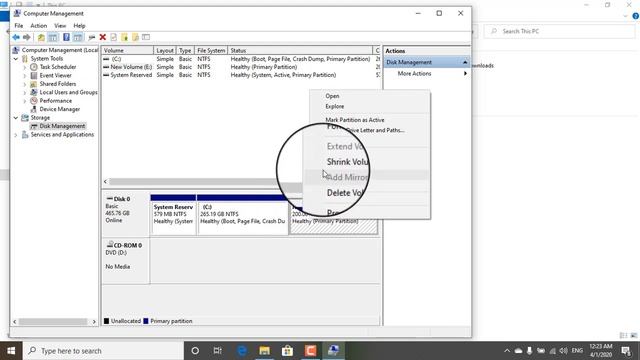Expand the Event Viewer node

[x=24, y=76]
